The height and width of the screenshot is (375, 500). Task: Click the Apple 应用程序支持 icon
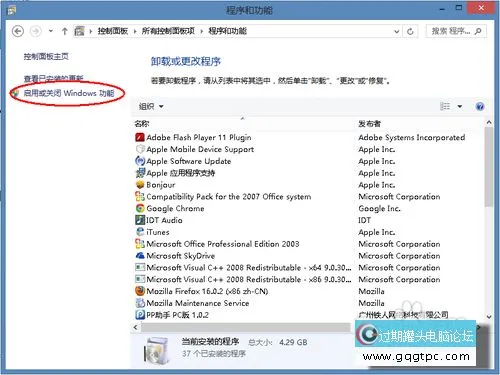pos(140,173)
